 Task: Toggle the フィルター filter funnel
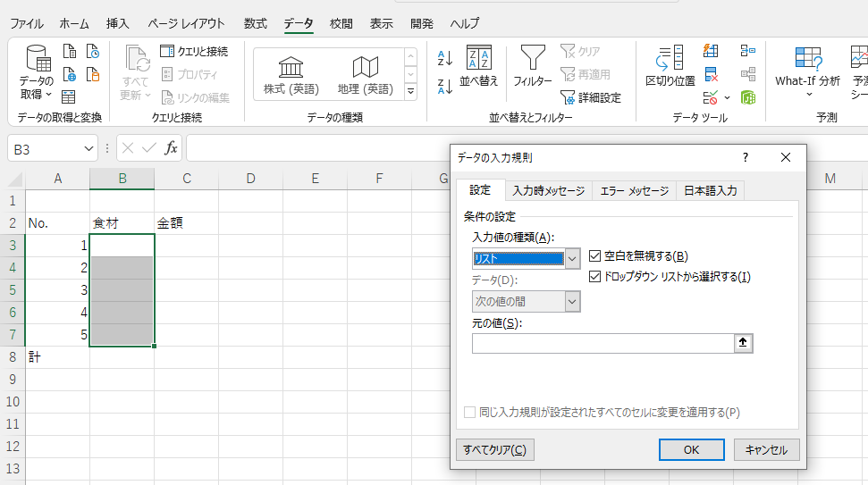click(x=533, y=66)
